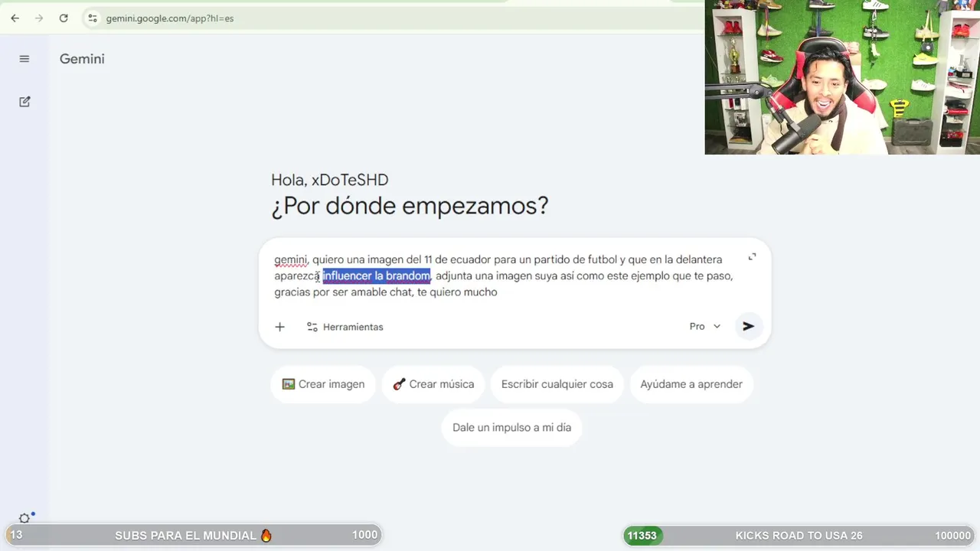Image resolution: width=980 pixels, height=551 pixels.
Task: Click Dale un impulso a mi día chip
Action: pyautogui.click(x=511, y=427)
